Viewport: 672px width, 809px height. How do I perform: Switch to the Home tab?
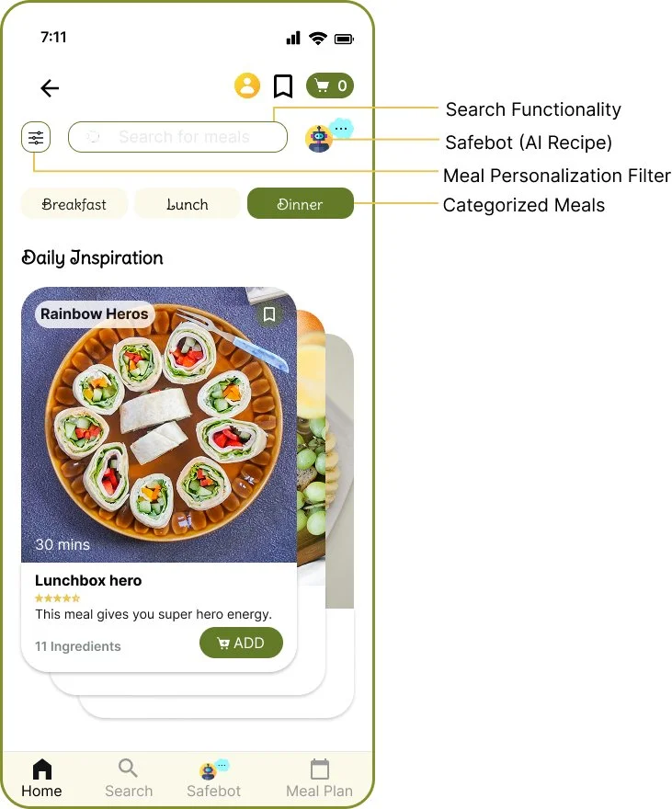[x=41, y=778]
